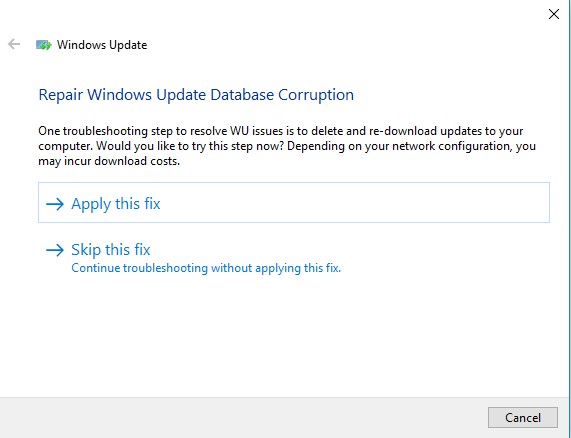Cancel the troubleshooting wizard
The height and width of the screenshot is (438, 571).
pyautogui.click(x=523, y=417)
